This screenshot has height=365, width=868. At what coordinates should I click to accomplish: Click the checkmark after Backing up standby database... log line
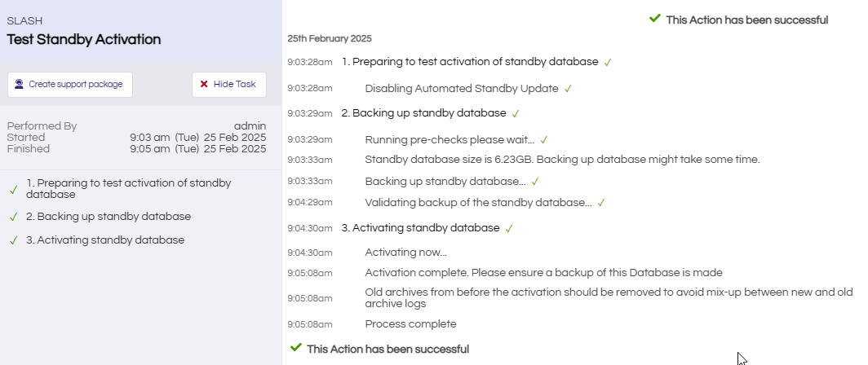point(535,182)
